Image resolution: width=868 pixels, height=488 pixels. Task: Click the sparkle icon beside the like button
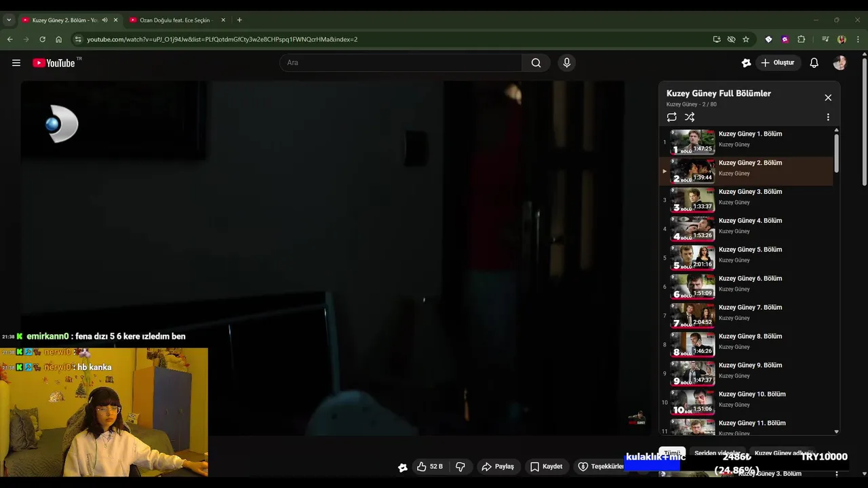[403, 467]
